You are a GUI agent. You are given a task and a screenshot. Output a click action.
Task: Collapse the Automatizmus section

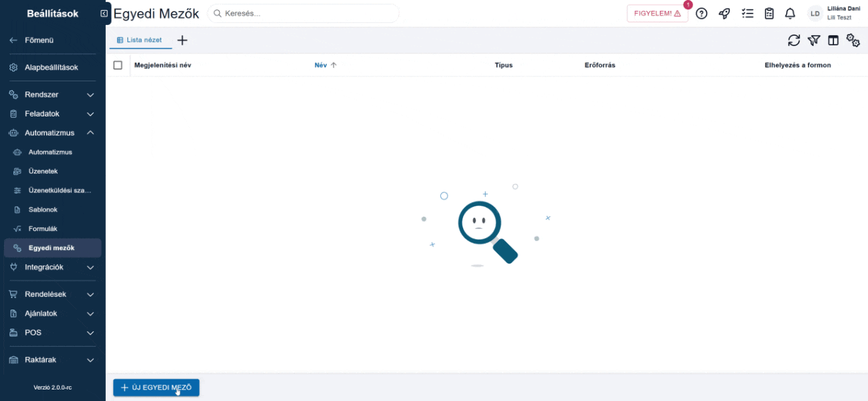(90, 133)
